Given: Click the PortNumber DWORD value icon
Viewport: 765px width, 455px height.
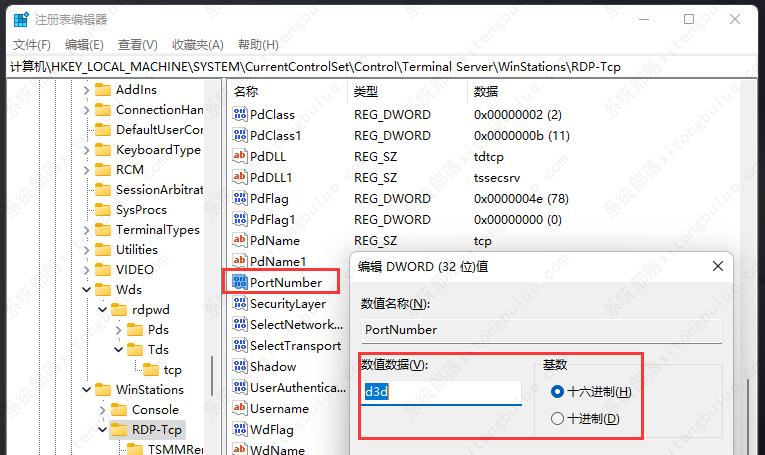Looking at the screenshot, I should (239, 282).
